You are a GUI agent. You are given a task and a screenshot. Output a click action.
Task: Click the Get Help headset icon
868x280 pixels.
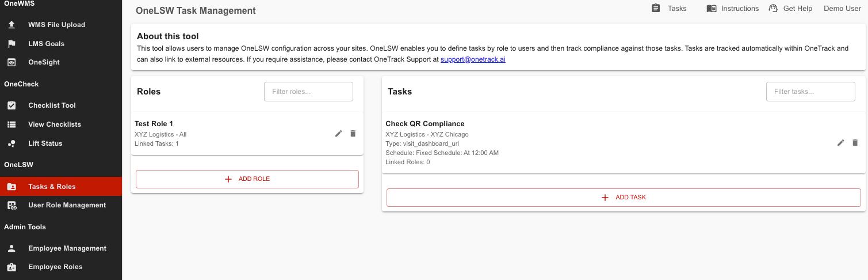773,9
